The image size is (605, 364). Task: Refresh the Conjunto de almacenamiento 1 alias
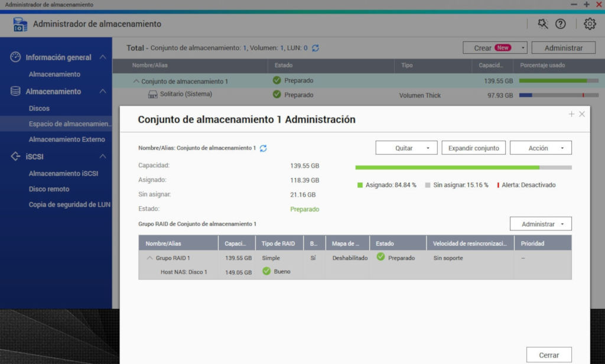264,148
